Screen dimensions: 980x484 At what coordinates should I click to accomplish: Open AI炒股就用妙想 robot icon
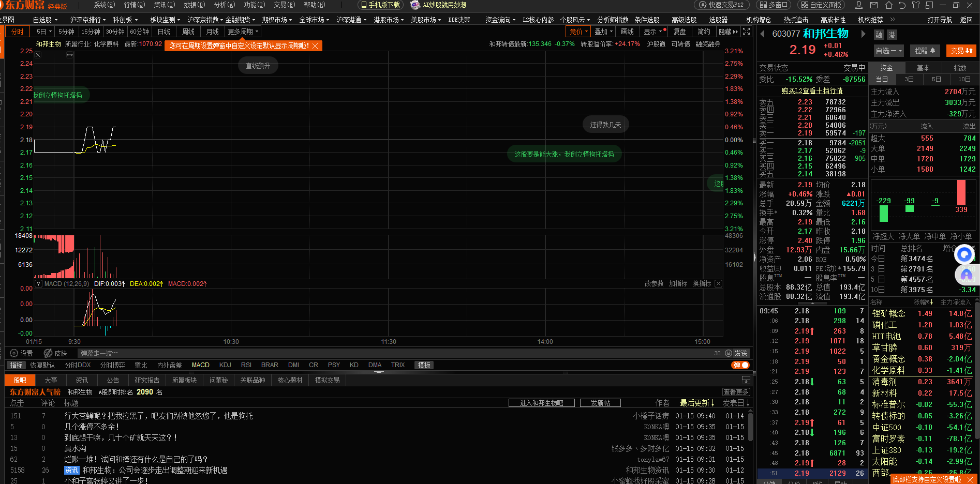point(415,5)
